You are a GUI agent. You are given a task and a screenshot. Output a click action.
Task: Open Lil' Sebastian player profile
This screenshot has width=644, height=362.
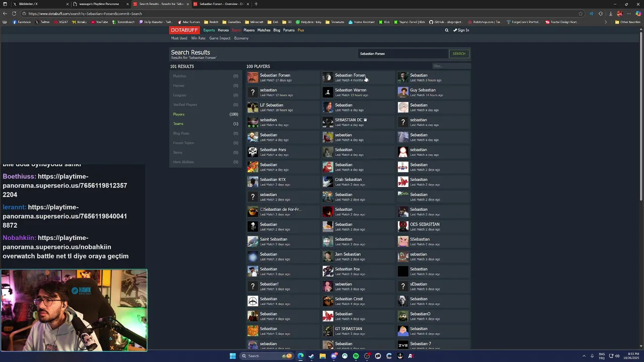coord(271,105)
